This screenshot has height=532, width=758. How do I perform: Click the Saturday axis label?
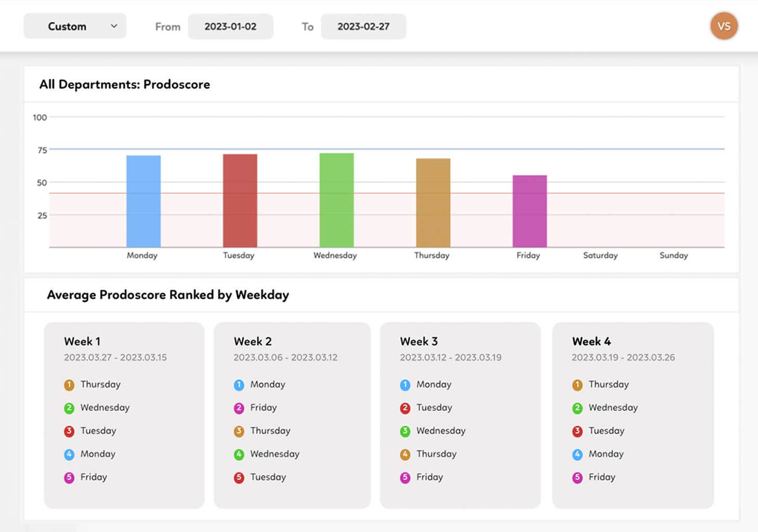[600, 255]
